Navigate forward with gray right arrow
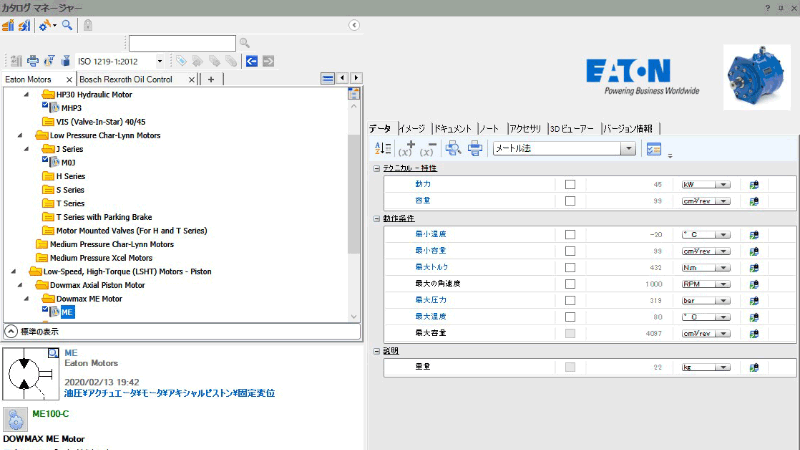The image size is (800, 450). tap(268, 61)
